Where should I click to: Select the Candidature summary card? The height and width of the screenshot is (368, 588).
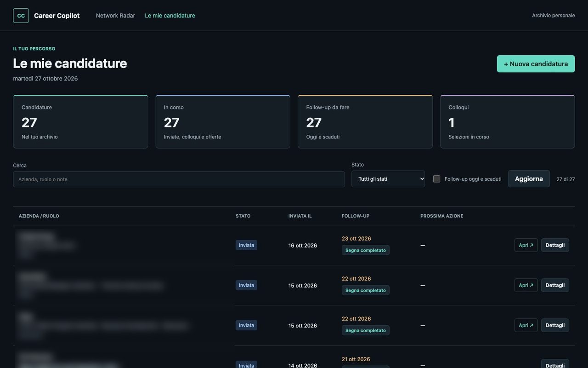pyautogui.click(x=80, y=122)
